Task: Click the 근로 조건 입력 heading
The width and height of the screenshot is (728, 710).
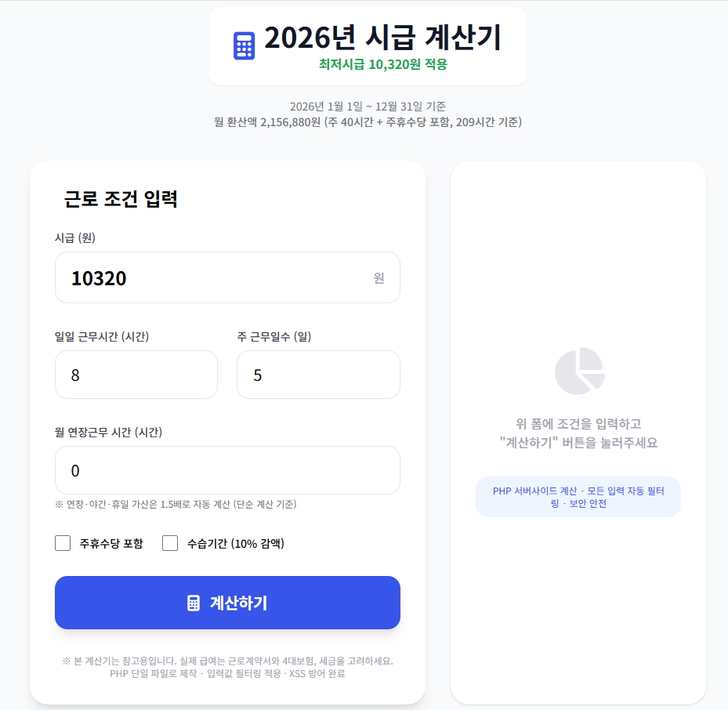Action: click(x=121, y=199)
